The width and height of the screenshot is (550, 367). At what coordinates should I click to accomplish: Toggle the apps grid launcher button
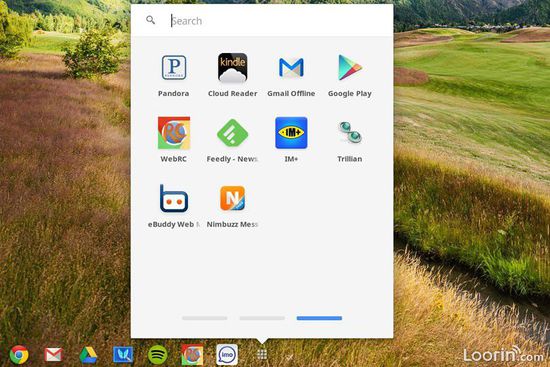pos(262,354)
